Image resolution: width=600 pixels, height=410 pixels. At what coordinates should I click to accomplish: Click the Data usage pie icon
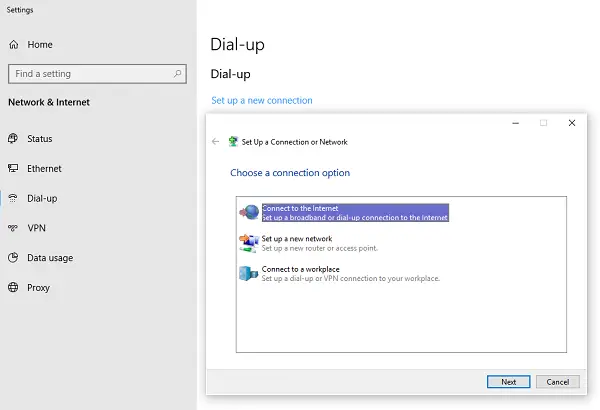pyautogui.click(x=13, y=258)
